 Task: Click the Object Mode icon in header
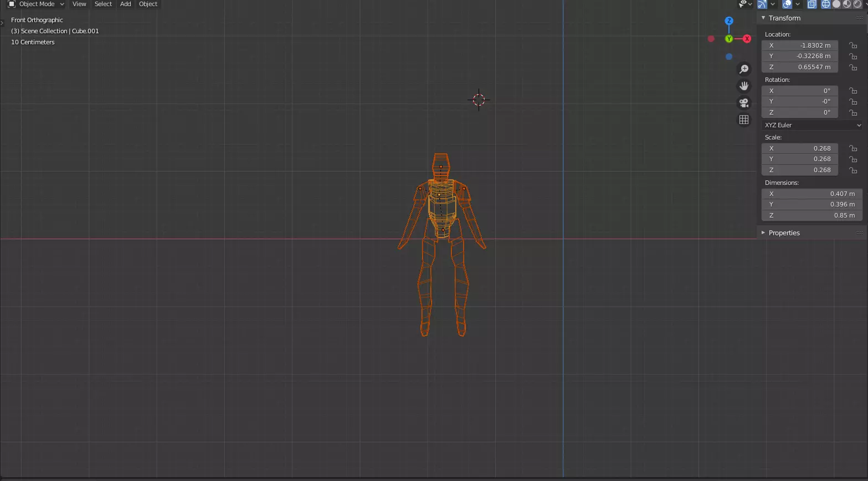click(12, 4)
